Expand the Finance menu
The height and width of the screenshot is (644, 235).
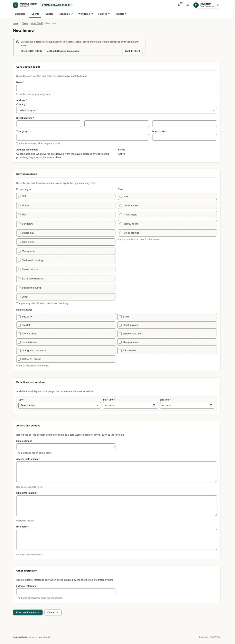click(104, 14)
